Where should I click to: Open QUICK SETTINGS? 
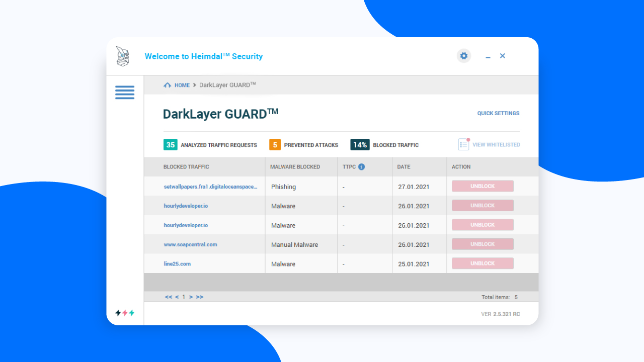point(498,113)
